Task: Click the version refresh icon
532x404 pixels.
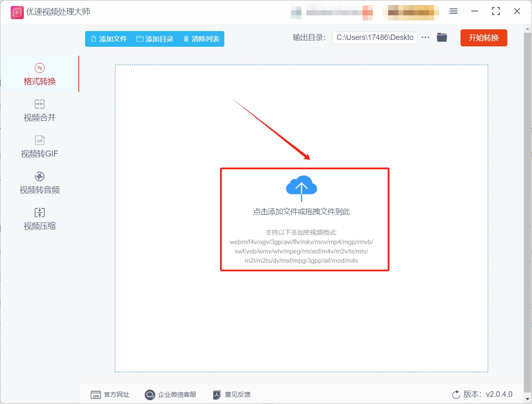Action: (x=456, y=395)
